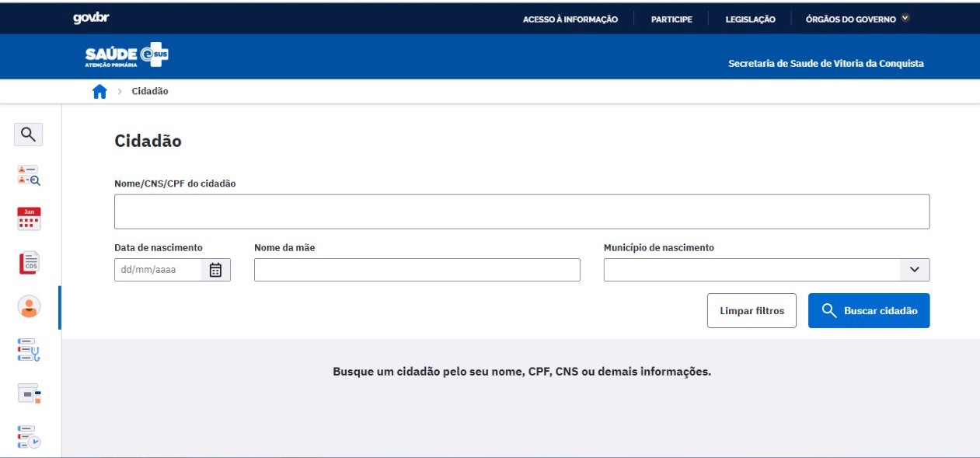Viewport: 980px width, 458px height.
Task: Click the Nome/CNS/CPF do cidadão field
Action: [x=521, y=212]
